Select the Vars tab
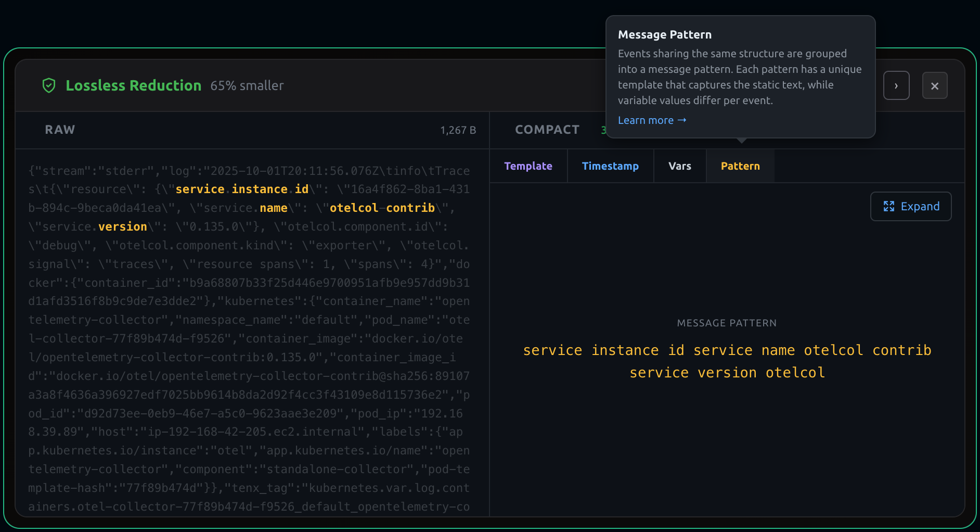This screenshot has width=980, height=532. pos(679,166)
